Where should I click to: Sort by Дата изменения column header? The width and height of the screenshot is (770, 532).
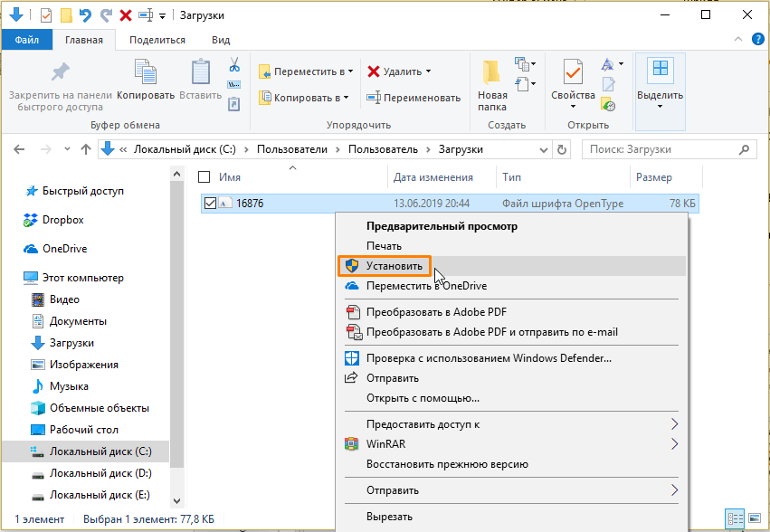point(433,177)
